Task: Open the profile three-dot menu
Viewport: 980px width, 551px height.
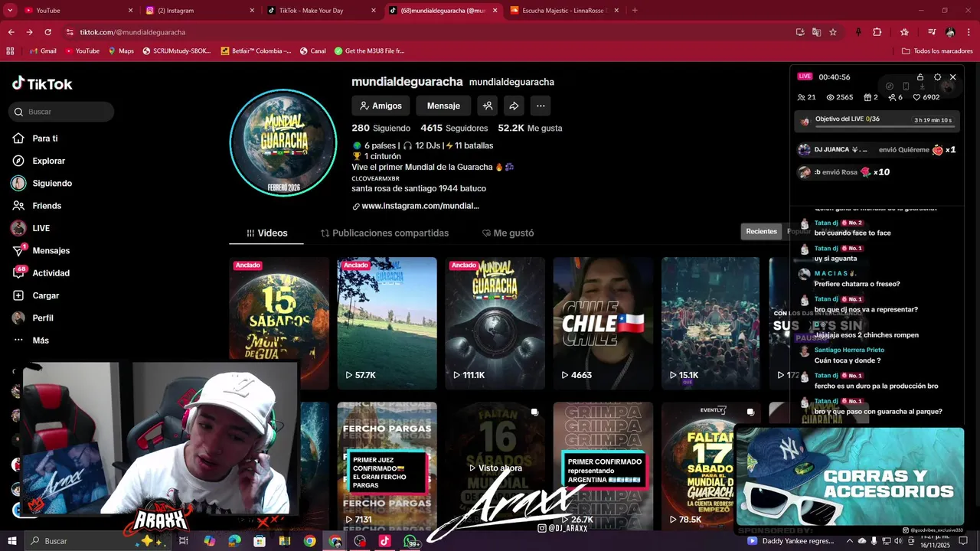Action: (x=541, y=106)
